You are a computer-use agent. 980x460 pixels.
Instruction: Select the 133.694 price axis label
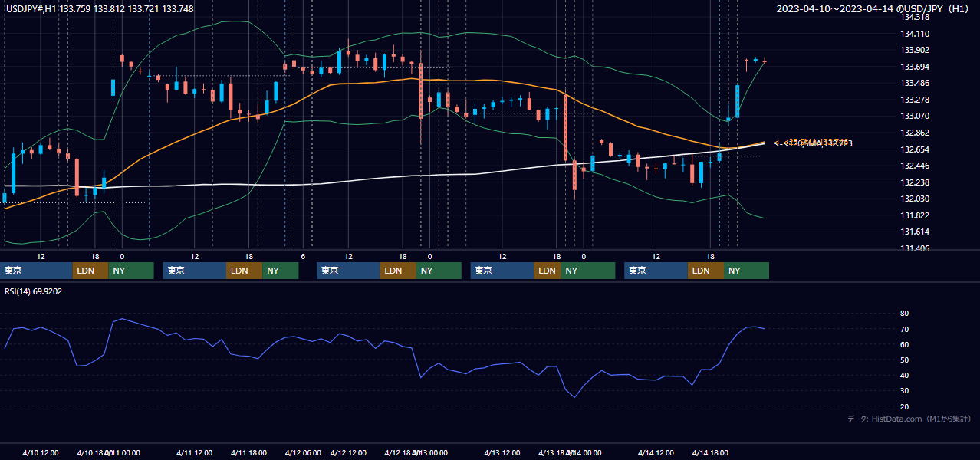click(x=916, y=67)
